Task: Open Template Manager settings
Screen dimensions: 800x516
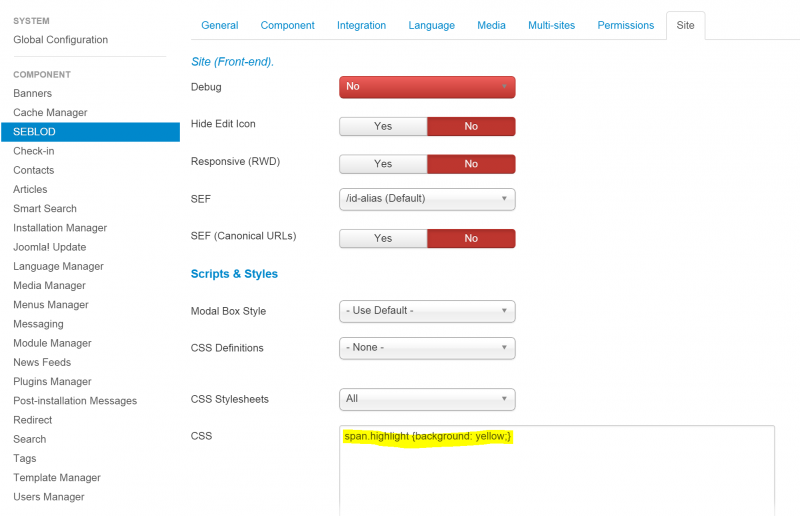Action: pyautogui.click(x=57, y=478)
